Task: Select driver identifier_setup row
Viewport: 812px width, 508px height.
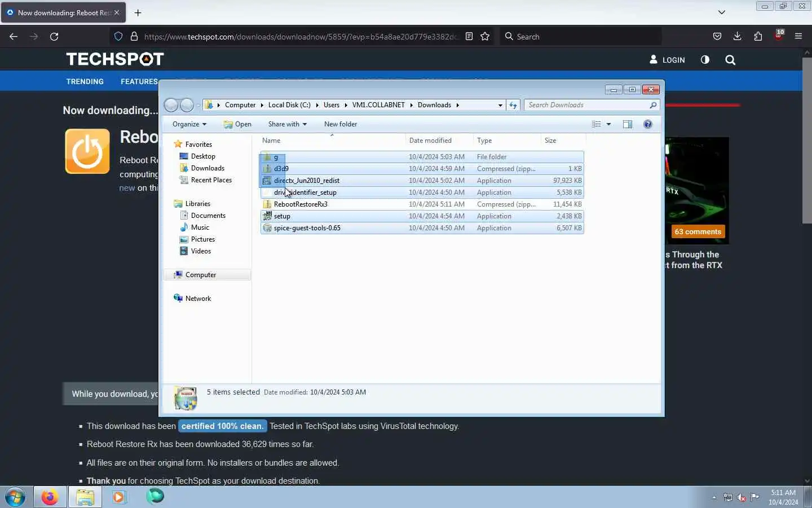Action: click(422, 192)
